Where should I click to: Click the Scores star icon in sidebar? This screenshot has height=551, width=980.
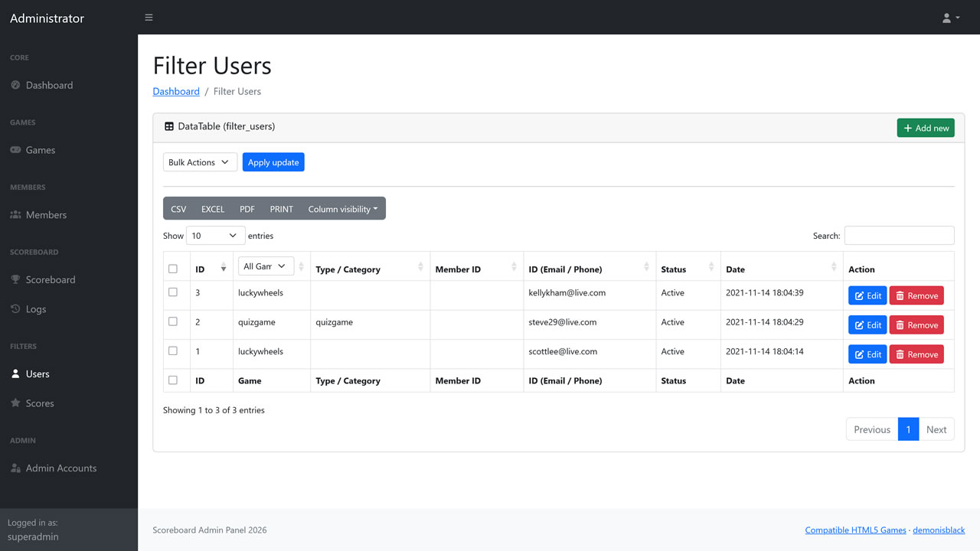click(15, 403)
